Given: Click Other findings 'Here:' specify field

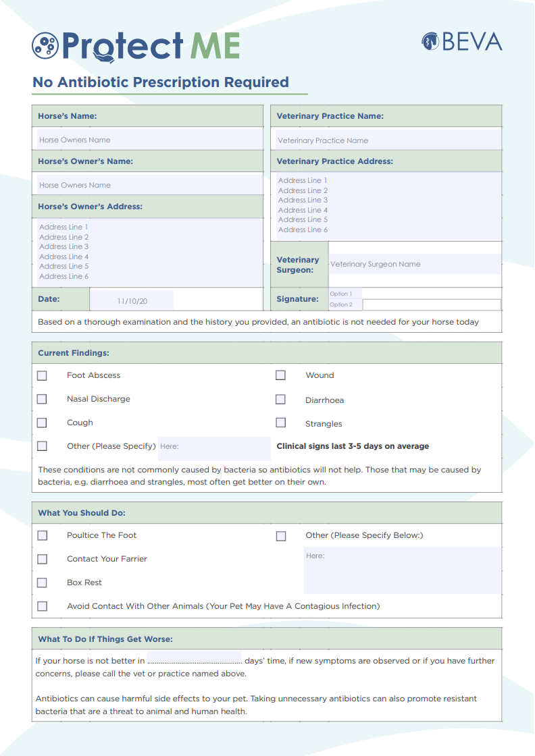Looking at the screenshot, I should [214, 447].
